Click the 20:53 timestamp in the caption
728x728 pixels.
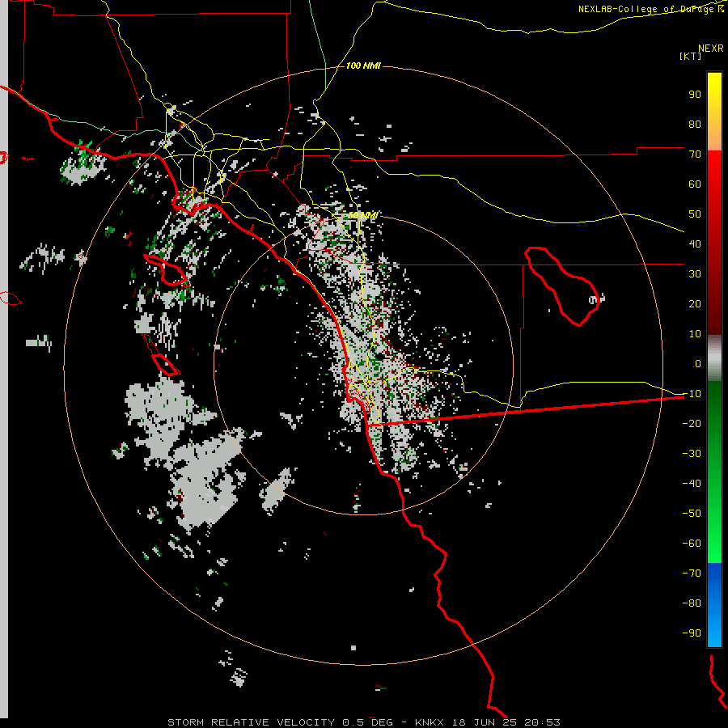[542, 722]
